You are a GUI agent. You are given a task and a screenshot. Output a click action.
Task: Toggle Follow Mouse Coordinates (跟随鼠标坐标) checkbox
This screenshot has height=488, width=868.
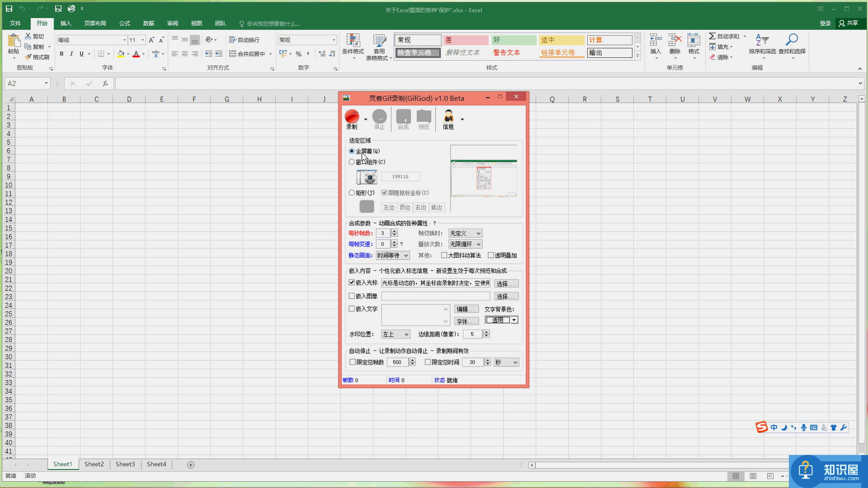pyautogui.click(x=384, y=193)
